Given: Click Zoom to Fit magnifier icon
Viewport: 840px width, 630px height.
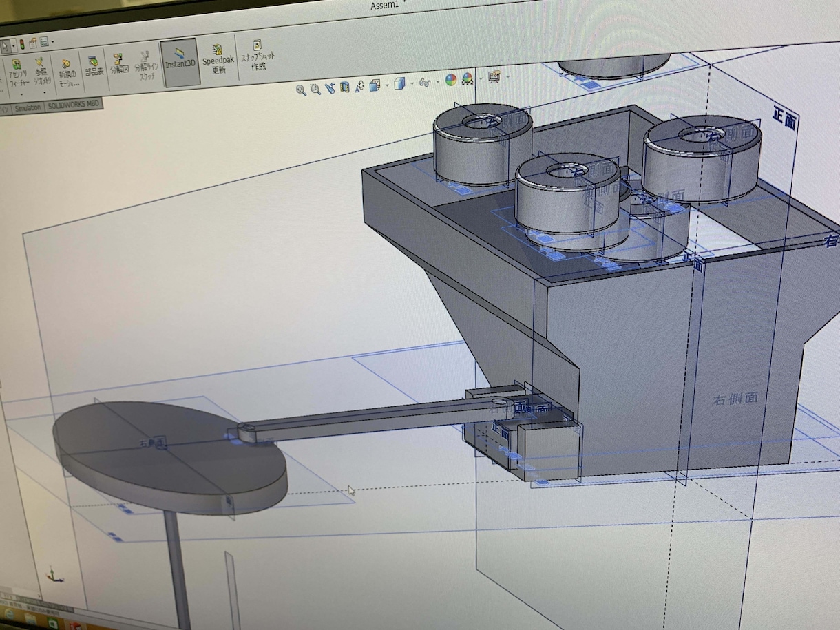Looking at the screenshot, I should 301,90.
